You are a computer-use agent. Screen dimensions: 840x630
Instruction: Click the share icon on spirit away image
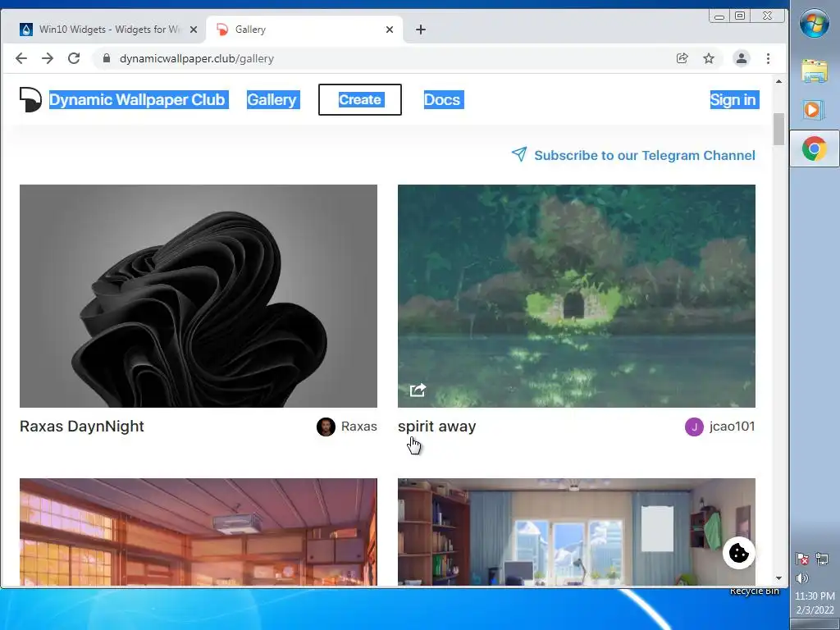click(x=418, y=390)
